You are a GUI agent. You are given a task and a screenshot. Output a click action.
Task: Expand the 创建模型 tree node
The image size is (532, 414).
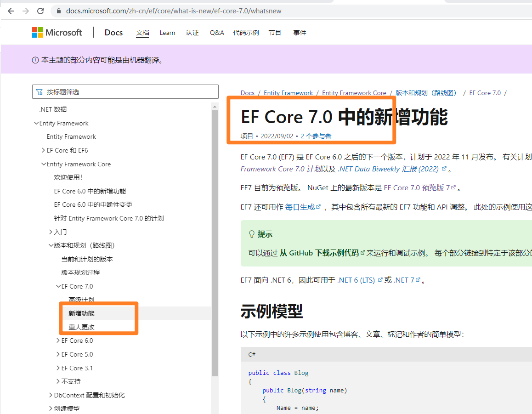51,408
